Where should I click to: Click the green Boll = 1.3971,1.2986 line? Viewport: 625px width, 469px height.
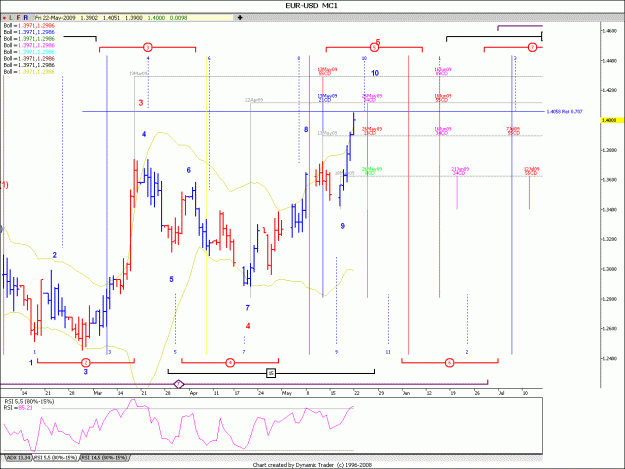[29, 39]
